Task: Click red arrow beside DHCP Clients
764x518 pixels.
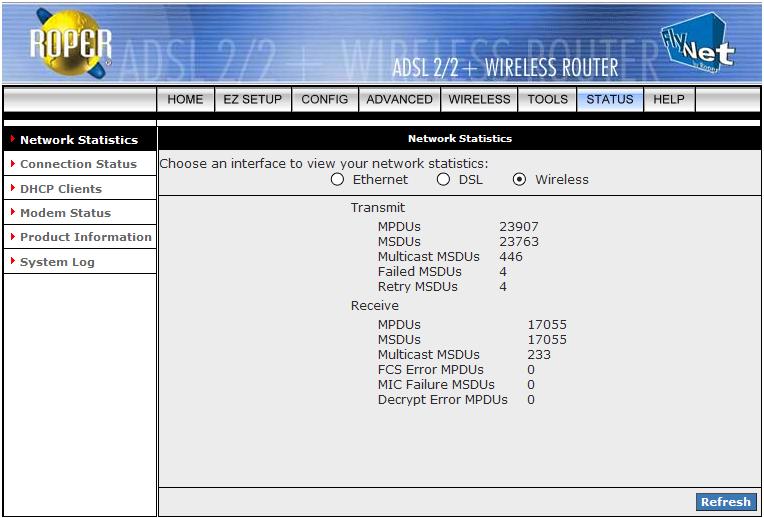Action: pos(12,188)
